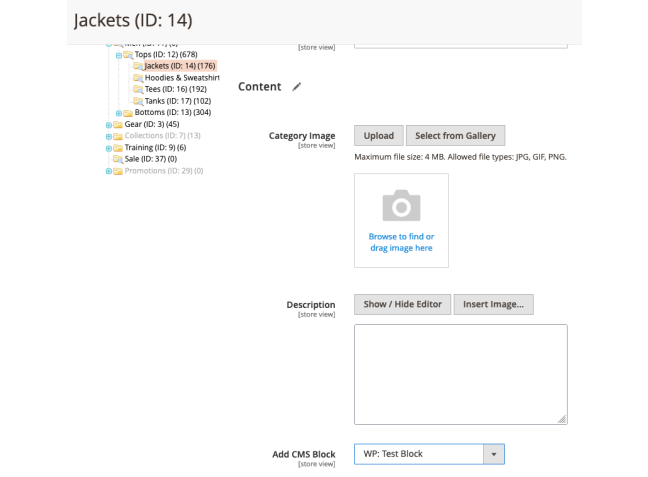Image resolution: width=648 pixels, height=477 pixels.
Task: Click Select from Gallery button
Action: pos(455,136)
